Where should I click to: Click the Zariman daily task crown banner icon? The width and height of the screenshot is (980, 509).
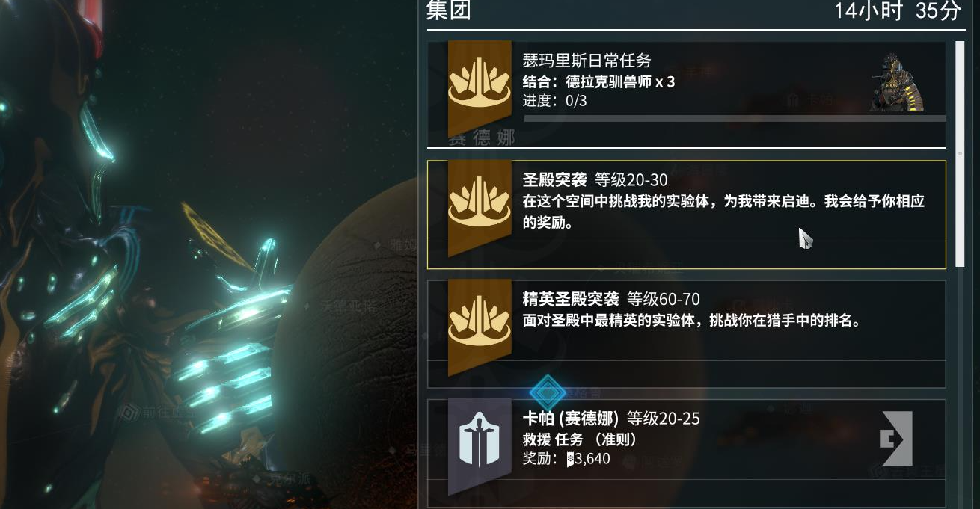pyautogui.click(x=480, y=89)
